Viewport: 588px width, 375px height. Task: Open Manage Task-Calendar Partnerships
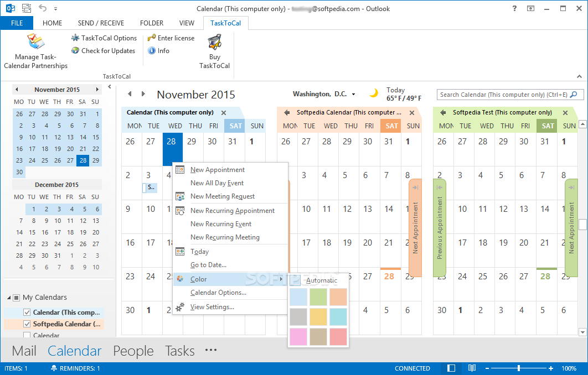35,51
